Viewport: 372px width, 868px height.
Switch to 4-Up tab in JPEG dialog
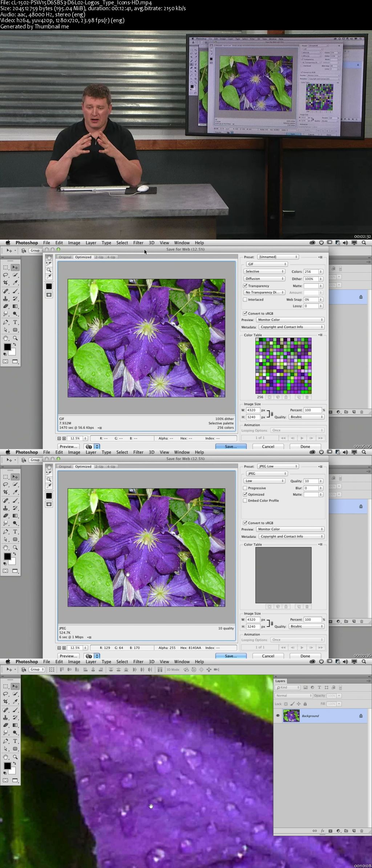tap(111, 467)
